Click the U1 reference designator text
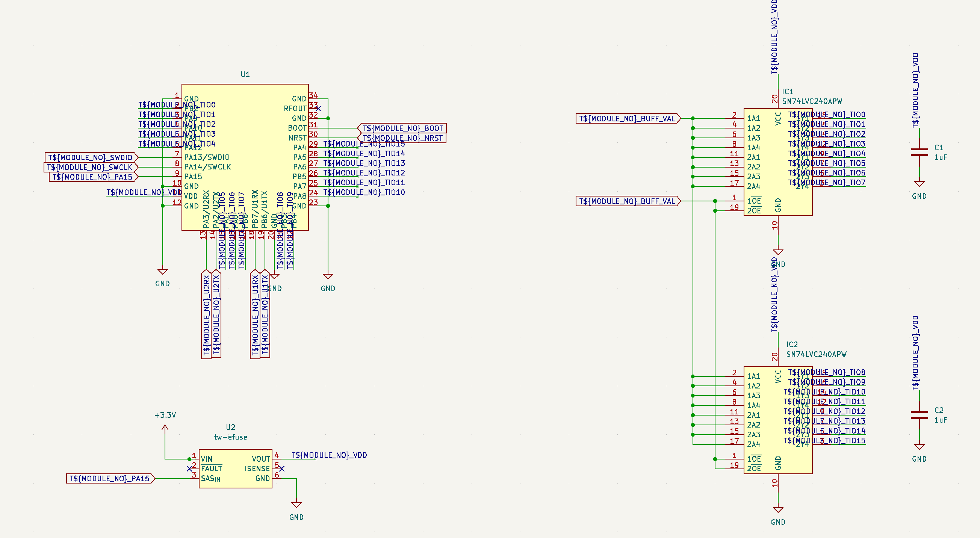 pyautogui.click(x=245, y=74)
